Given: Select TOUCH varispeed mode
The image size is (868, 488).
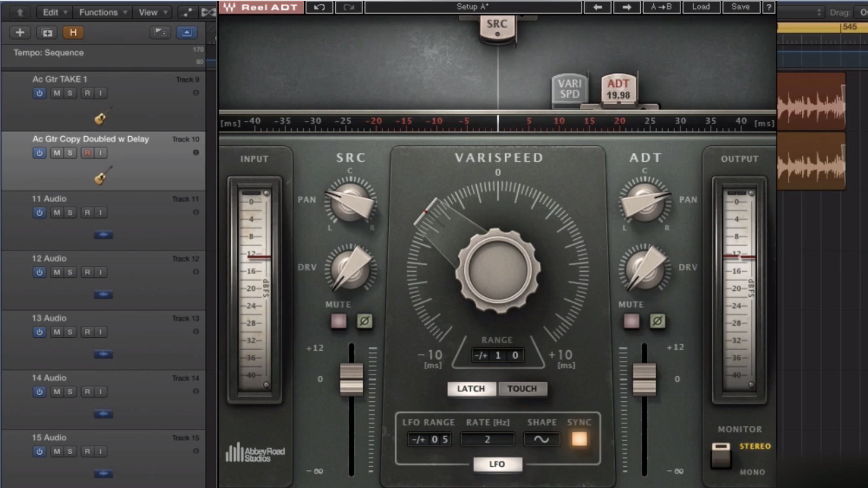Looking at the screenshot, I should pyautogui.click(x=522, y=388).
